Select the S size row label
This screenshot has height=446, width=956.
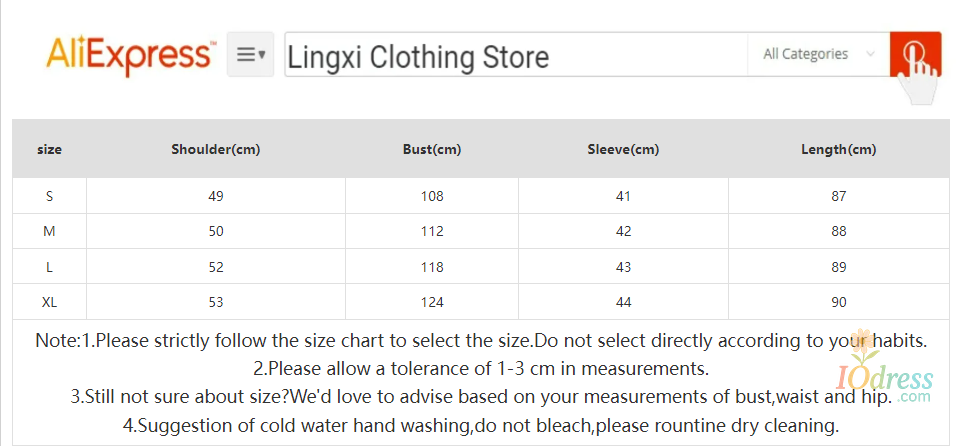point(49,196)
